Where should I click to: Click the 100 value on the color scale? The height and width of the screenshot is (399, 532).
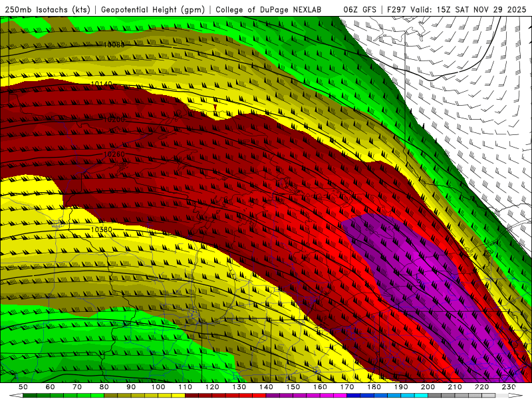coord(158,387)
